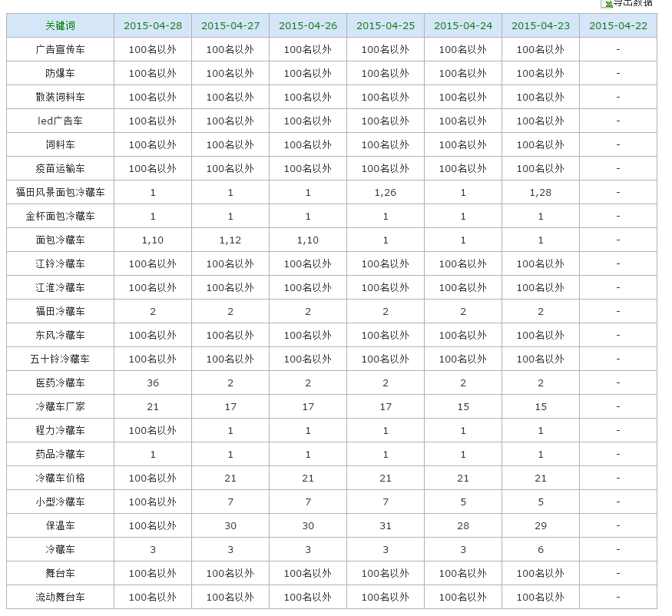Click 程力冷藏车 100名以外 on 2015-04-28

click(x=153, y=430)
